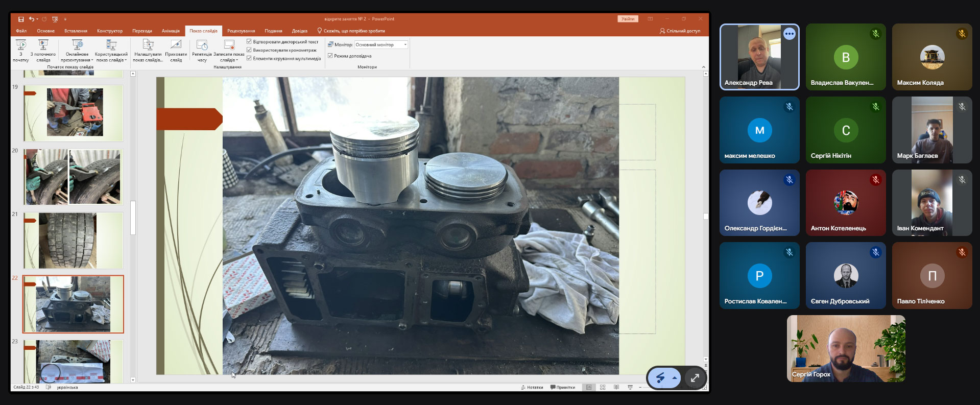Open more options on Александр Рева tile
Screen dimensions: 980x405
point(789,34)
